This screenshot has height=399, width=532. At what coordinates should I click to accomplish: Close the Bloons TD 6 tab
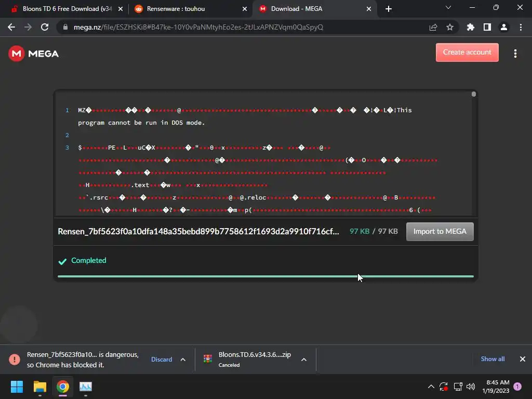(x=121, y=9)
